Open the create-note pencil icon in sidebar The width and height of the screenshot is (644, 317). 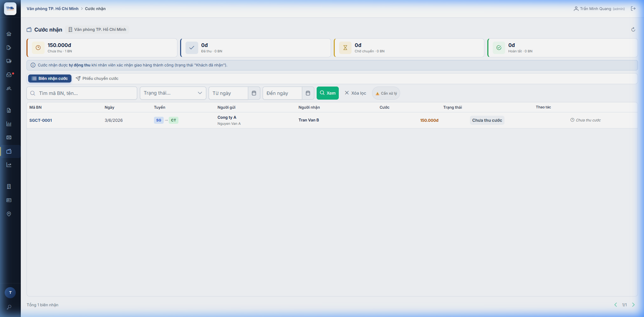coord(9,48)
